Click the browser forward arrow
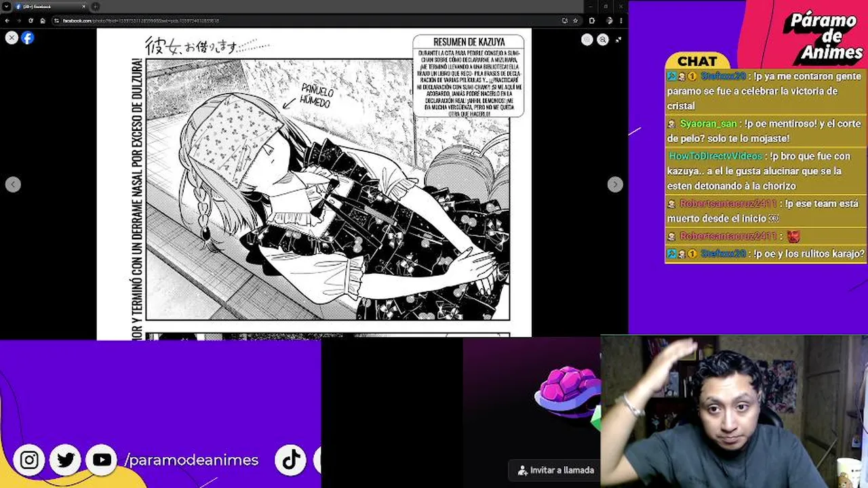This screenshot has width=868, height=488. pyautogui.click(x=19, y=20)
